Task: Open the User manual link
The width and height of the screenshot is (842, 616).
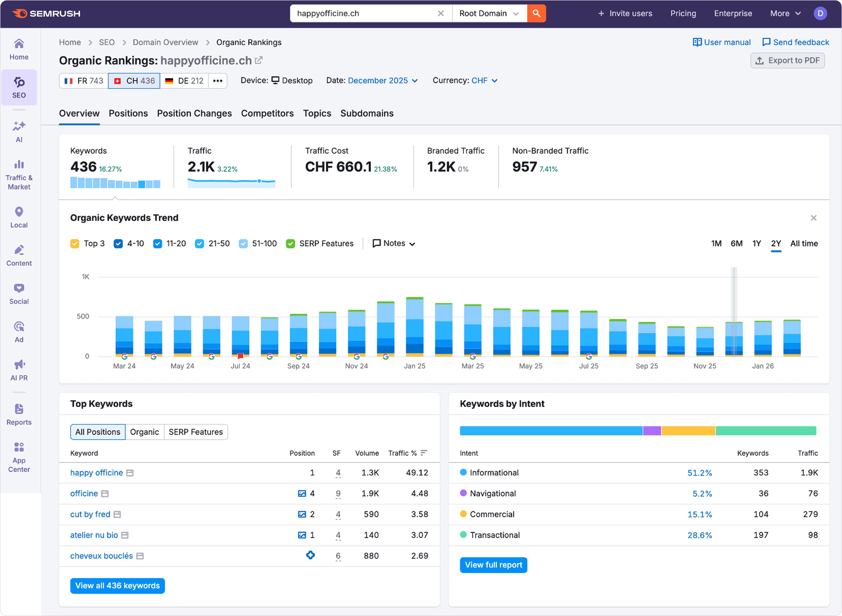Action: coord(721,42)
